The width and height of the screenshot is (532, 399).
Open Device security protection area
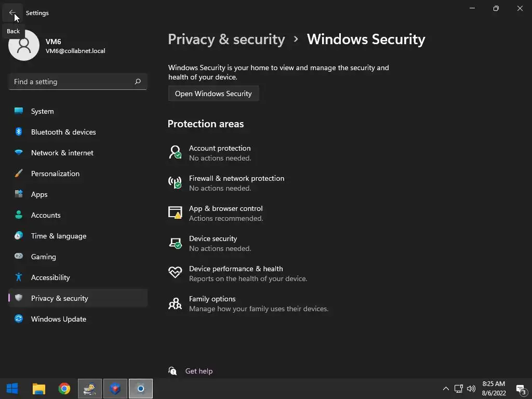[x=210, y=244]
